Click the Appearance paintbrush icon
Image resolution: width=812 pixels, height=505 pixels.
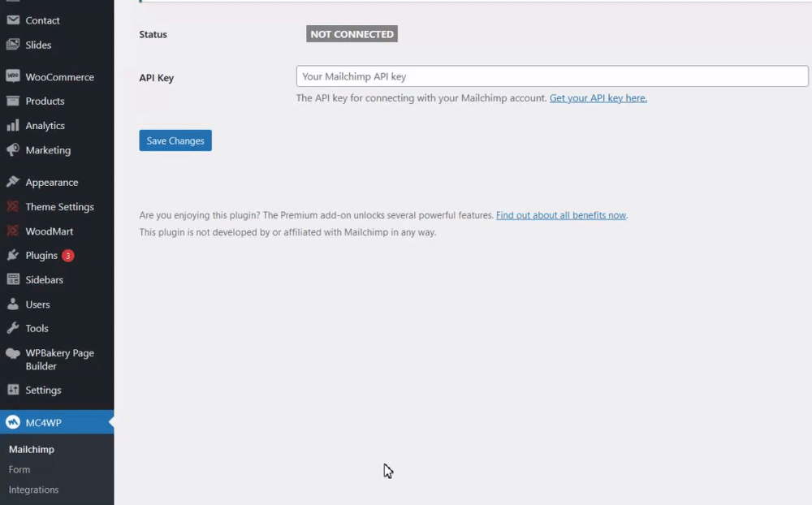[13, 182]
